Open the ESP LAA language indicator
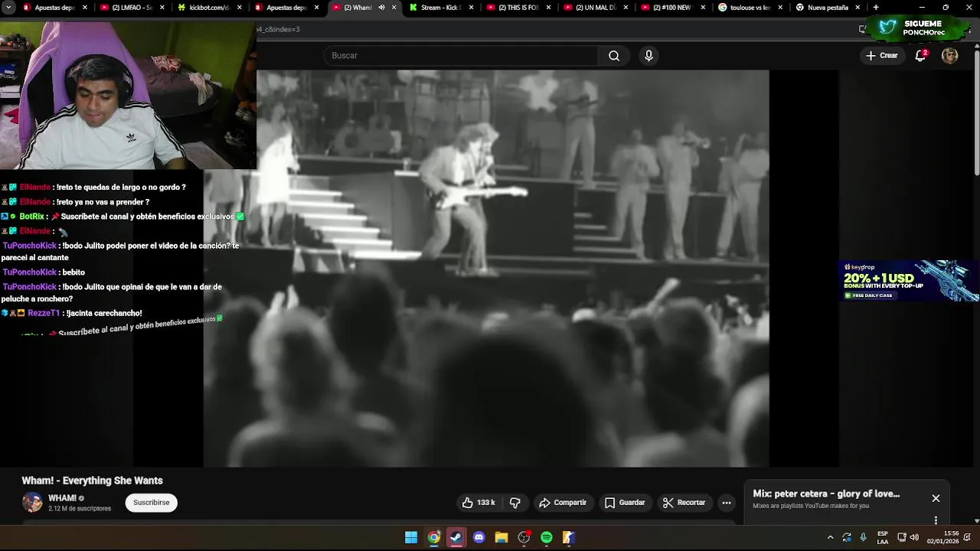This screenshot has width=980, height=551. 883,537
